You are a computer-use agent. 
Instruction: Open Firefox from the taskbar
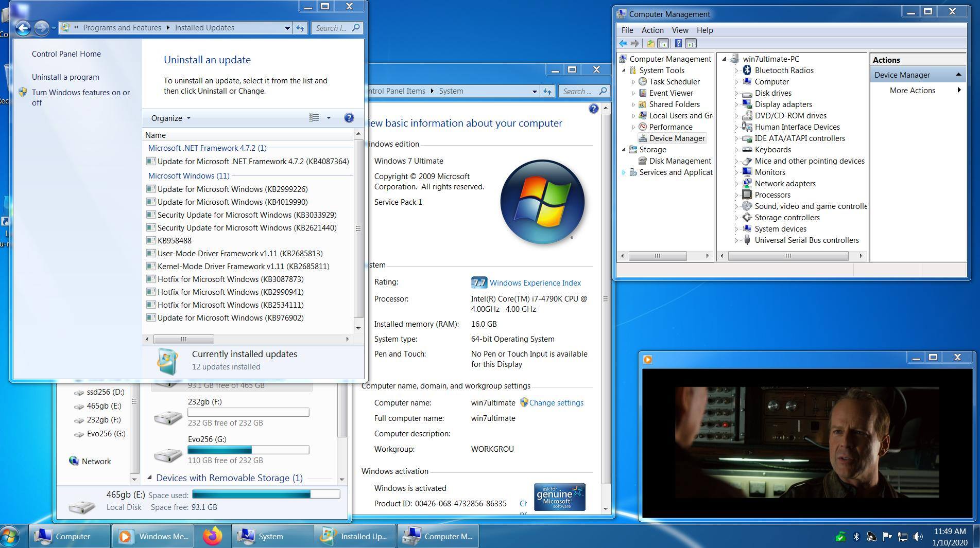pyautogui.click(x=212, y=536)
